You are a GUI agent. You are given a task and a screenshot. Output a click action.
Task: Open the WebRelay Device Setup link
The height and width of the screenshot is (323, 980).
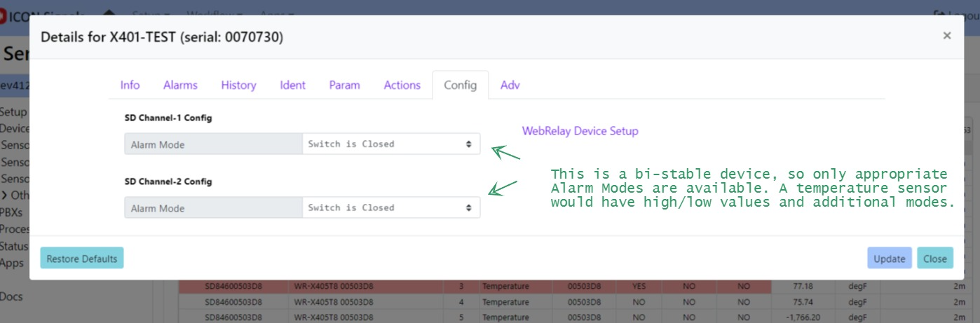tap(580, 131)
